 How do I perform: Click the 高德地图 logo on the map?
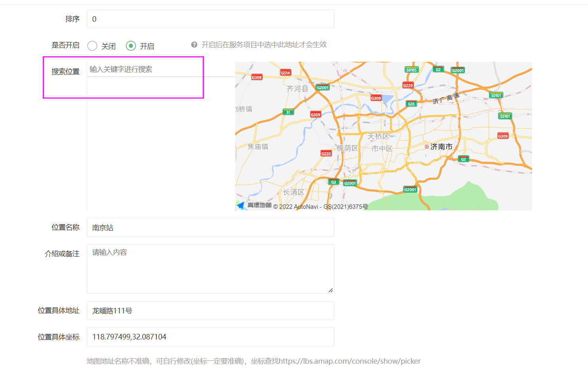point(254,205)
